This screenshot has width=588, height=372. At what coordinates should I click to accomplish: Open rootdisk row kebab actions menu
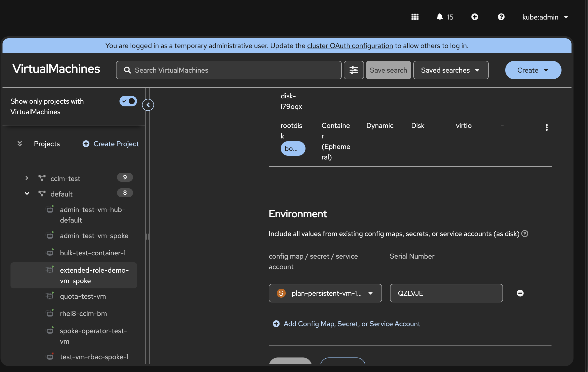(546, 127)
